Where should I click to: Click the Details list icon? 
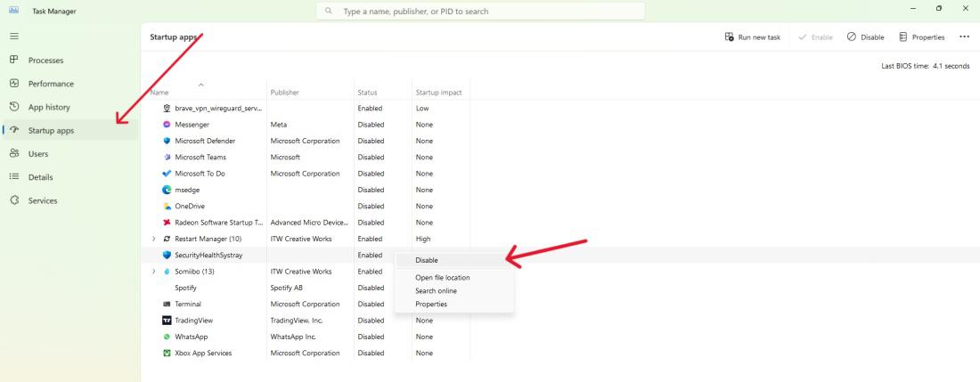tap(13, 177)
